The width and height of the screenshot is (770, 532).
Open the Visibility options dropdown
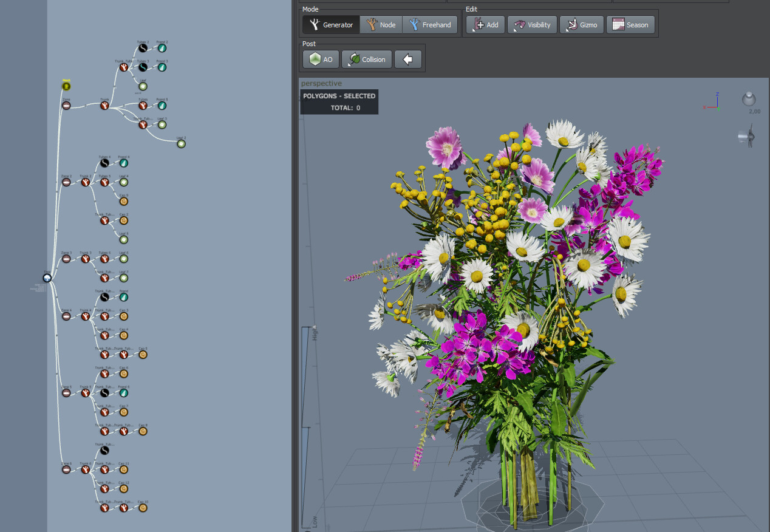point(532,25)
